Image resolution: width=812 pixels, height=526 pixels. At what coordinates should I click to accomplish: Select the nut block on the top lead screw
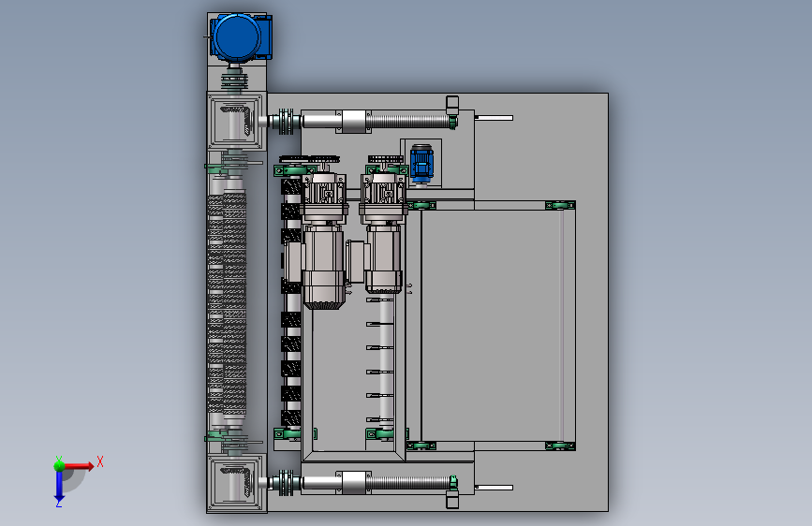point(353,122)
